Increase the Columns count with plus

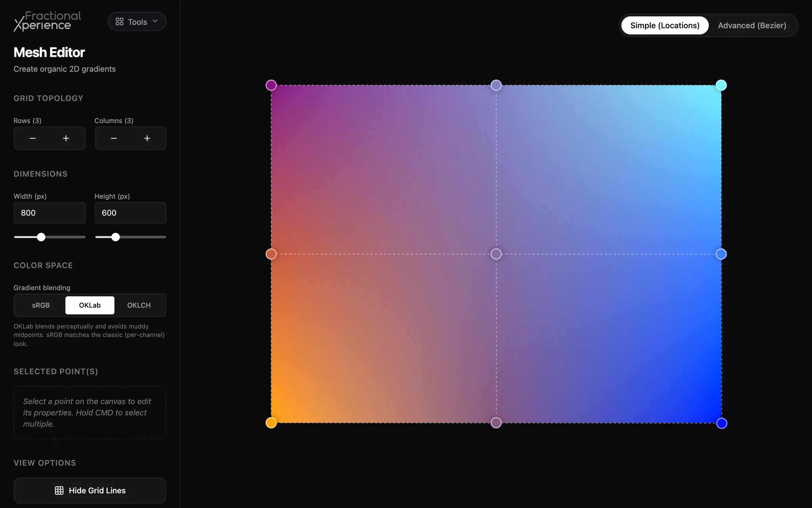[x=147, y=138]
